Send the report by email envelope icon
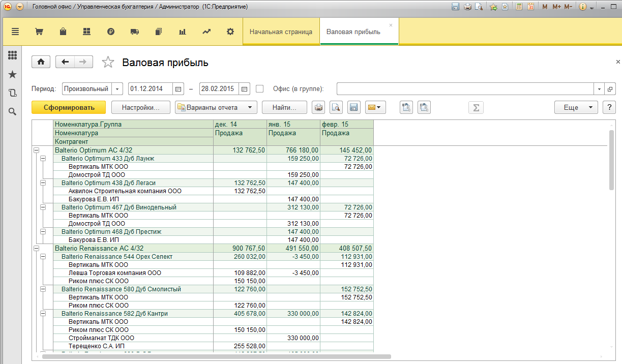622x364 pixels. pos(375,107)
